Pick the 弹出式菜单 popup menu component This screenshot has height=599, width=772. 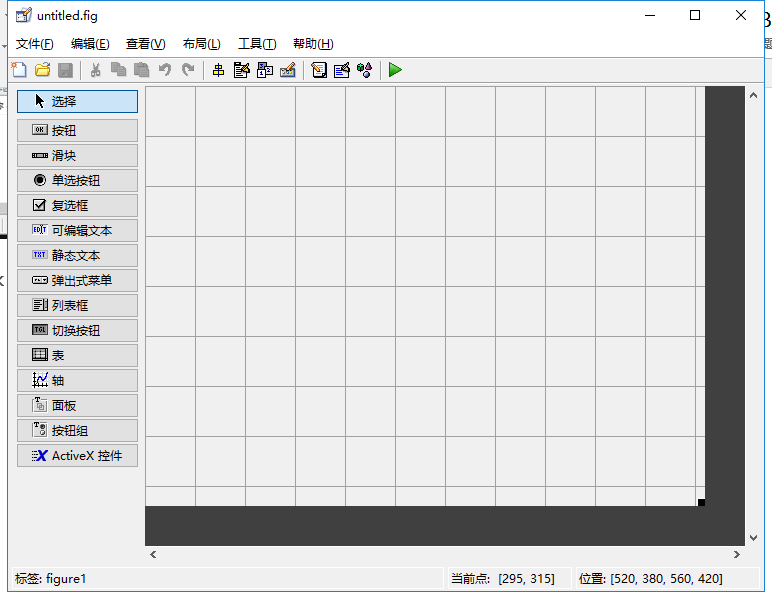77,281
